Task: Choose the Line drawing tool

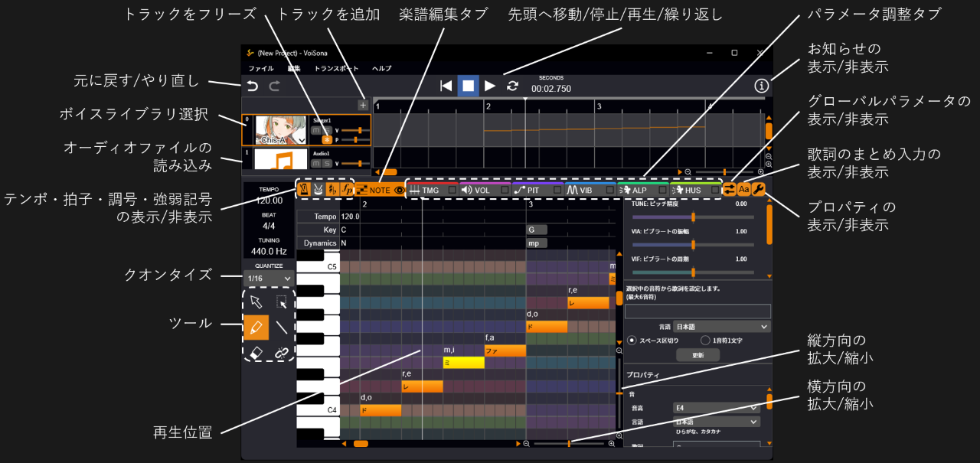Action: [282, 328]
